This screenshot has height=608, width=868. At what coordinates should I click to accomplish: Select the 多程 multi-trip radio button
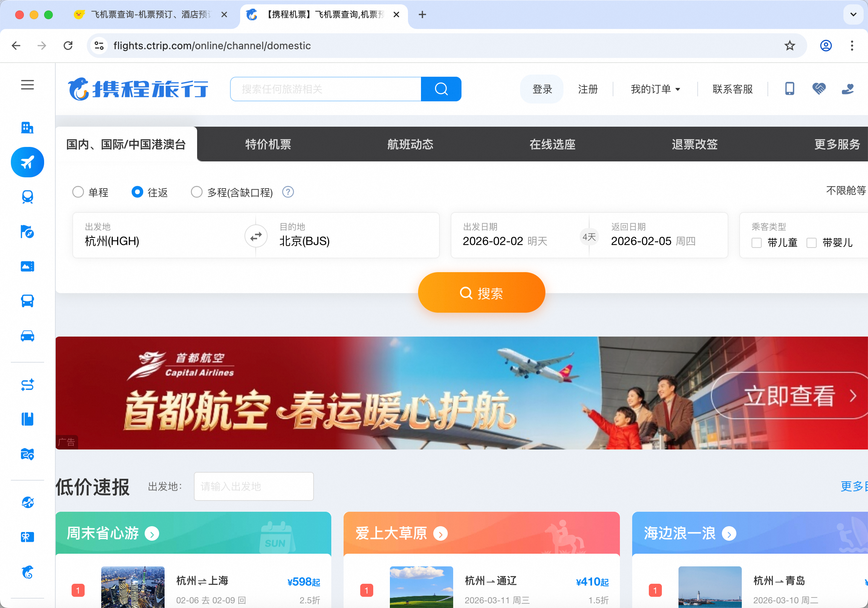(x=196, y=192)
